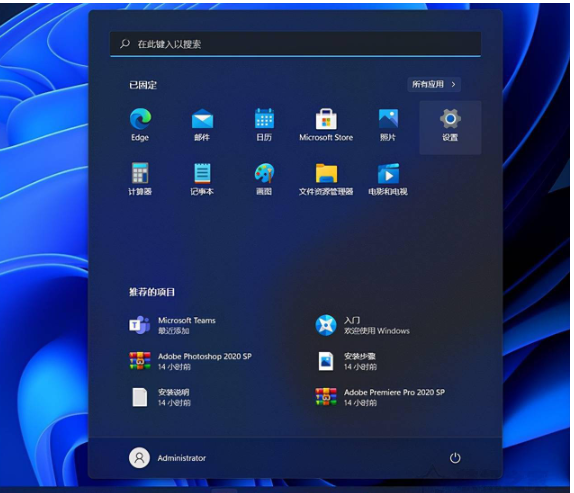Open Microsoft Teams recommended item icon
Viewport: 574px width, 493px height.
139,325
